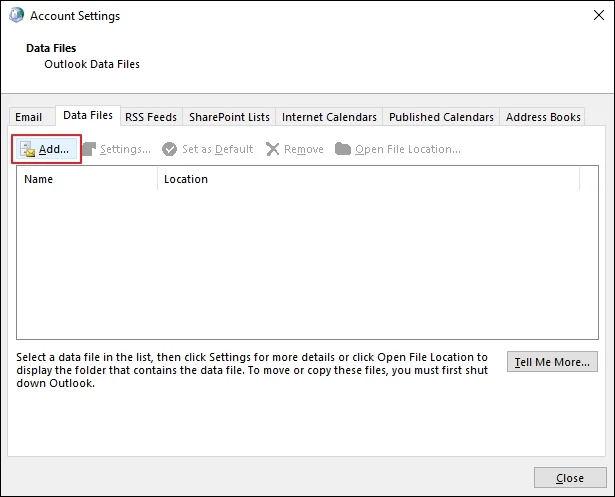Click the Add... label text

(54, 149)
